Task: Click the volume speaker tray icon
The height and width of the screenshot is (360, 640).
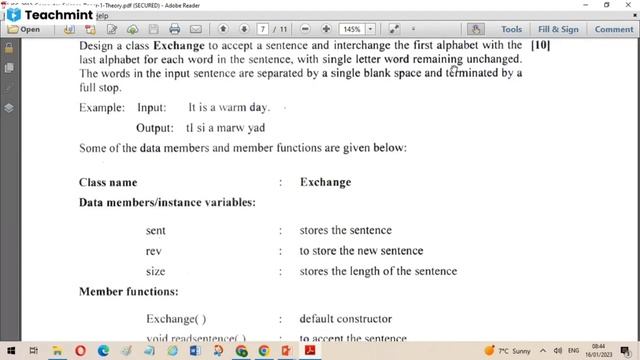Action: point(558,351)
